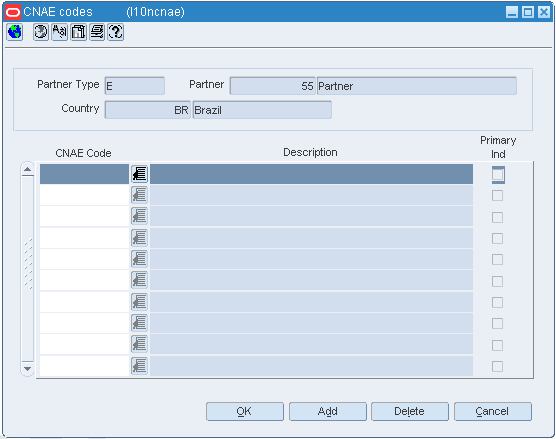This screenshot has width=556, height=439.
Task: Open the list-of-values icon in the eighth CNAE row
Action: point(139,323)
